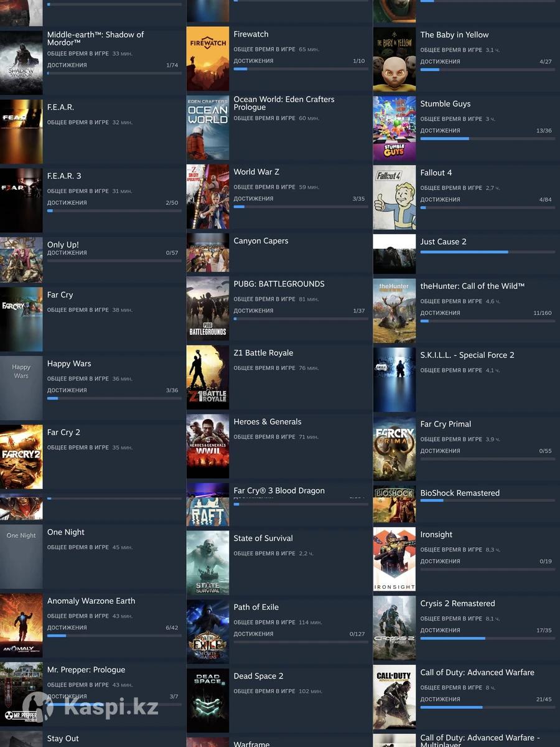This screenshot has width=560, height=747.
Task: Click Happy Wars achievements progress bar
Action: pos(114,398)
